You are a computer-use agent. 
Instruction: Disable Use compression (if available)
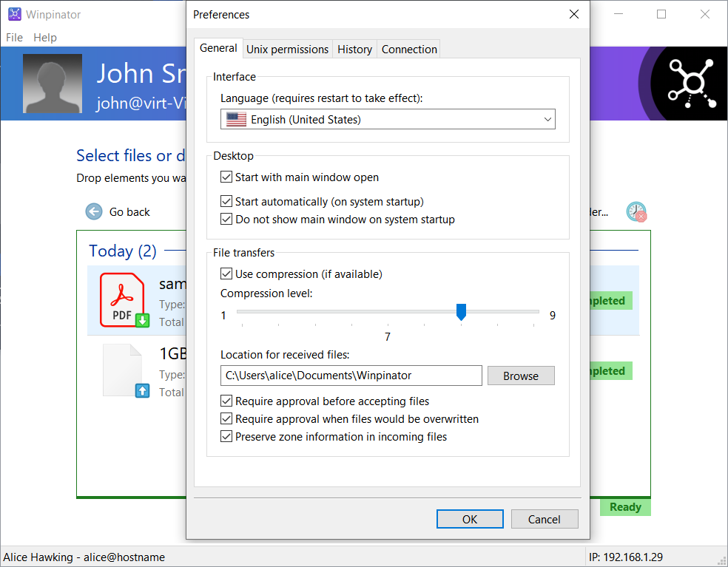click(226, 274)
